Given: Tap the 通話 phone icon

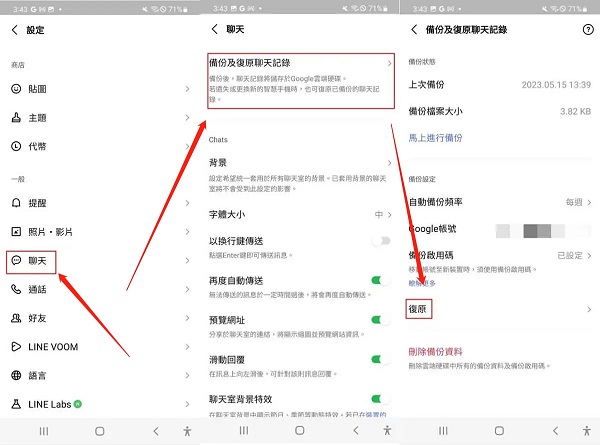Looking at the screenshot, I should pyautogui.click(x=16, y=289).
